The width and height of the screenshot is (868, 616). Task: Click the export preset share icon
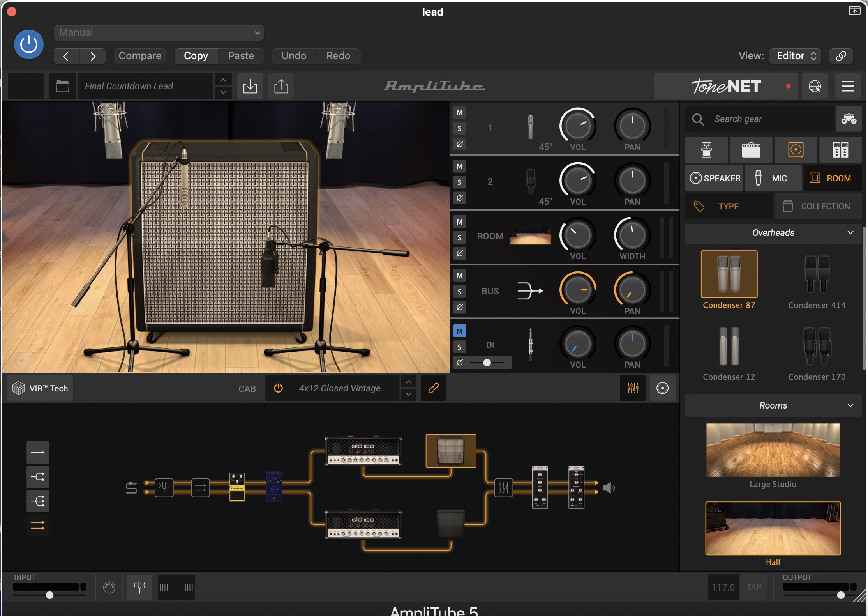coord(281,86)
